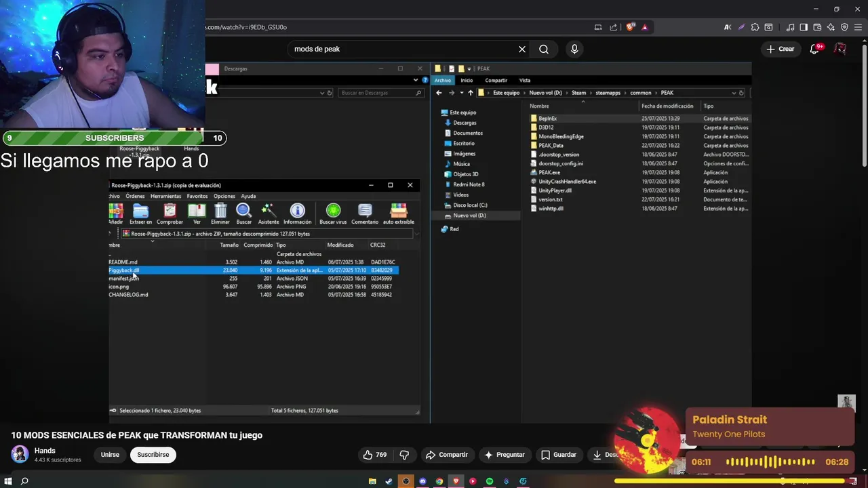Open Brave shields icon in address bar
Viewport: 868px width, 488px height.
(x=631, y=27)
